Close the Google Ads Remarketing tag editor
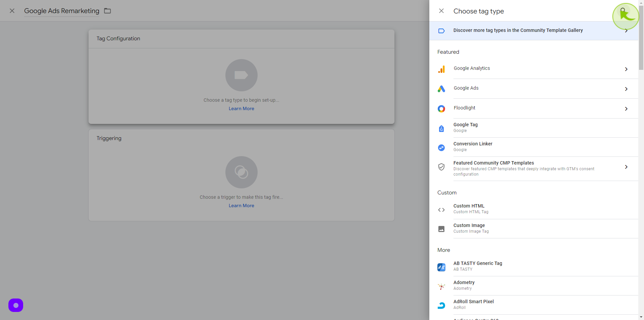 (12, 11)
